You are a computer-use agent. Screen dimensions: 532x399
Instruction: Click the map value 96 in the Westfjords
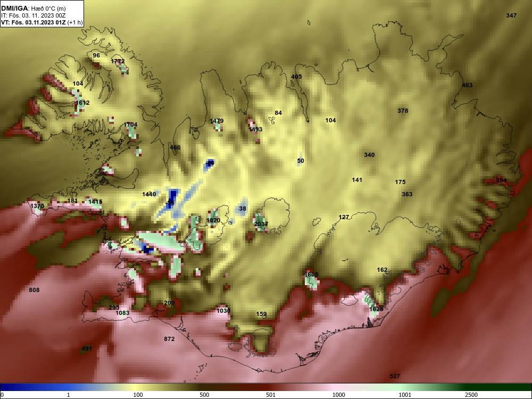(96, 56)
